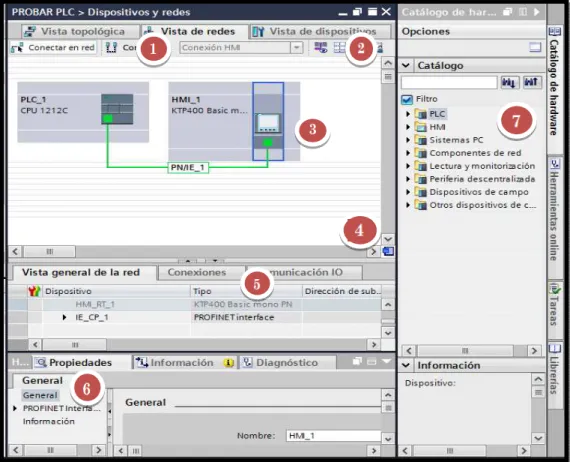Select the PN/IE_1 subnet label
The width and height of the screenshot is (570, 462).
pyautogui.click(x=188, y=168)
